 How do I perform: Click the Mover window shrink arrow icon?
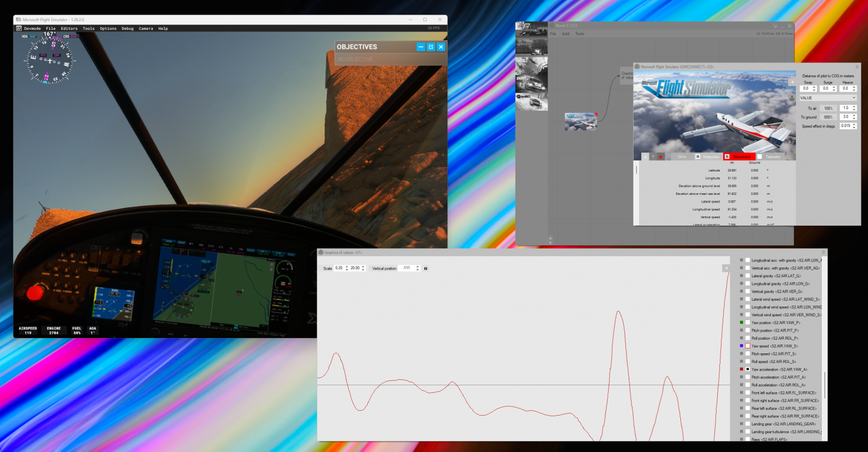click(x=775, y=26)
